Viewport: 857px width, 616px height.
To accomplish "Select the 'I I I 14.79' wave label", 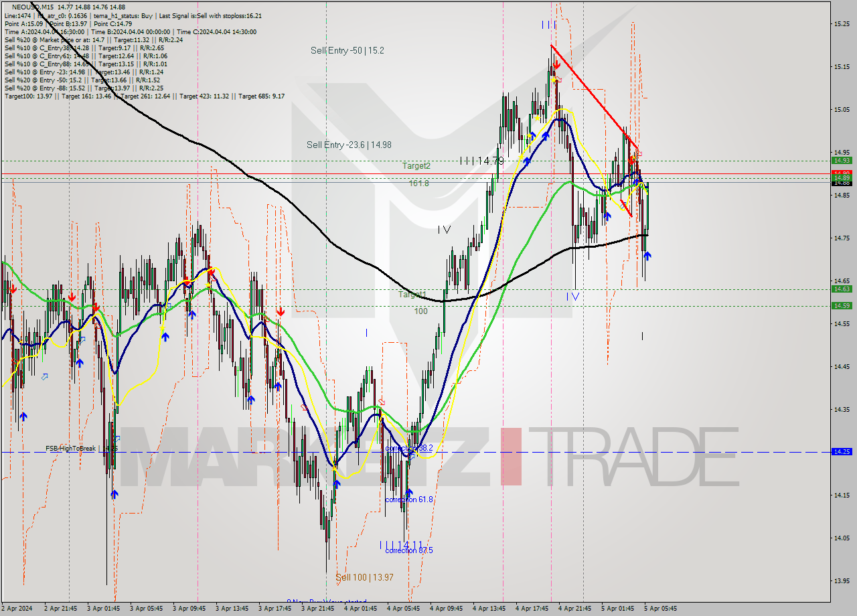I will (x=482, y=161).
